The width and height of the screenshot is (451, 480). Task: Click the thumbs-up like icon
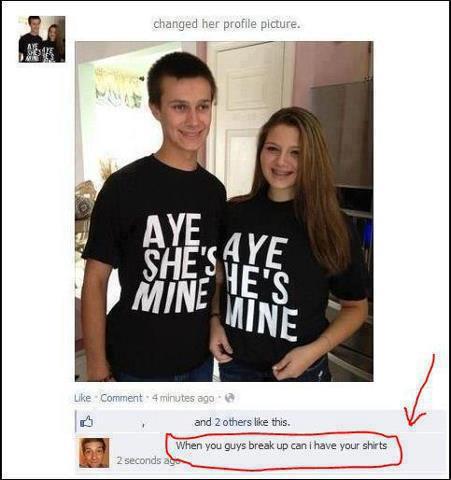86,422
